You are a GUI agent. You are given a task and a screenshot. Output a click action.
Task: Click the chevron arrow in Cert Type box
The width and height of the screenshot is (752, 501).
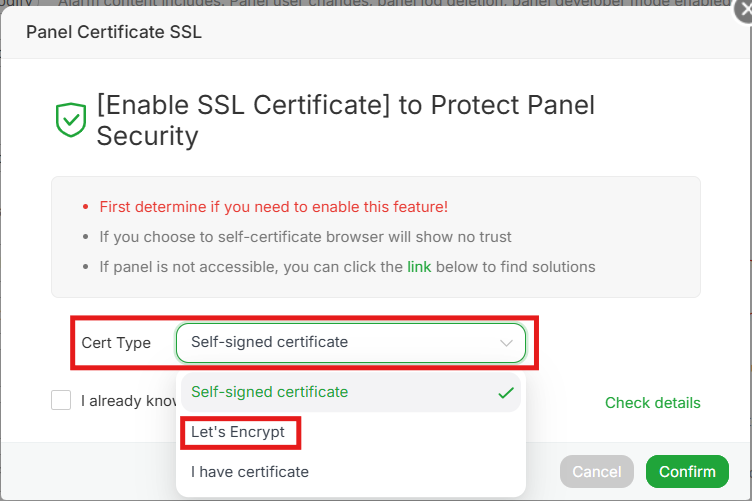pos(506,342)
